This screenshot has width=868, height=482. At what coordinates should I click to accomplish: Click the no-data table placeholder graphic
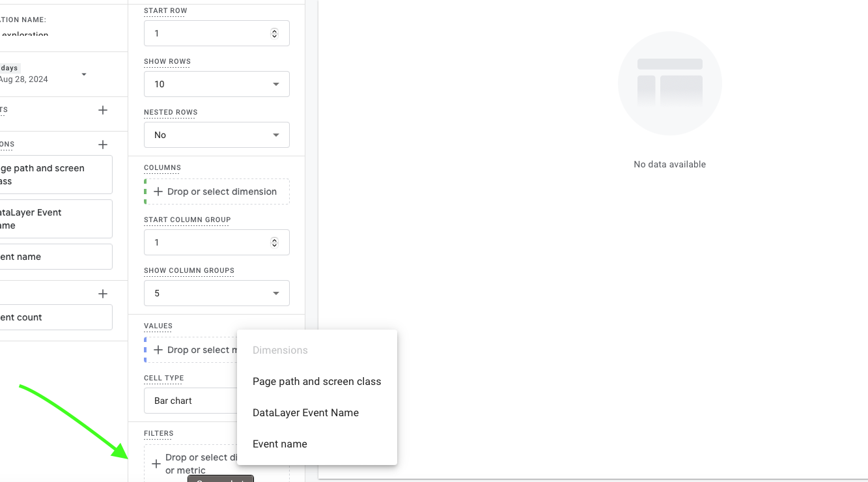(x=669, y=83)
